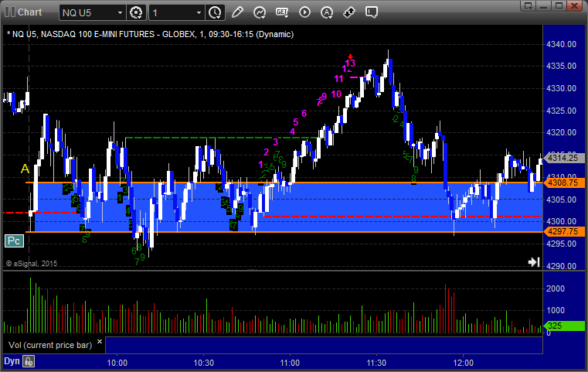
Task: Jump to latest bar arrow icon
Action: pyautogui.click(x=534, y=262)
